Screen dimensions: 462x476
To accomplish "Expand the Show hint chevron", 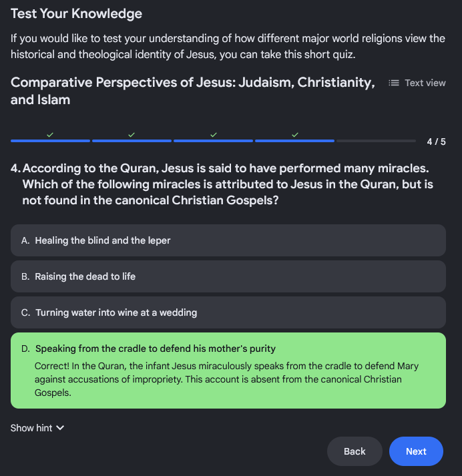I will tap(60, 428).
